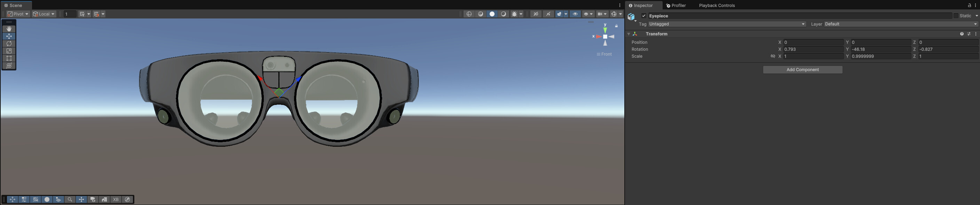Open grid visibility options arrow
This screenshot has height=205, width=980.
click(x=89, y=14)
